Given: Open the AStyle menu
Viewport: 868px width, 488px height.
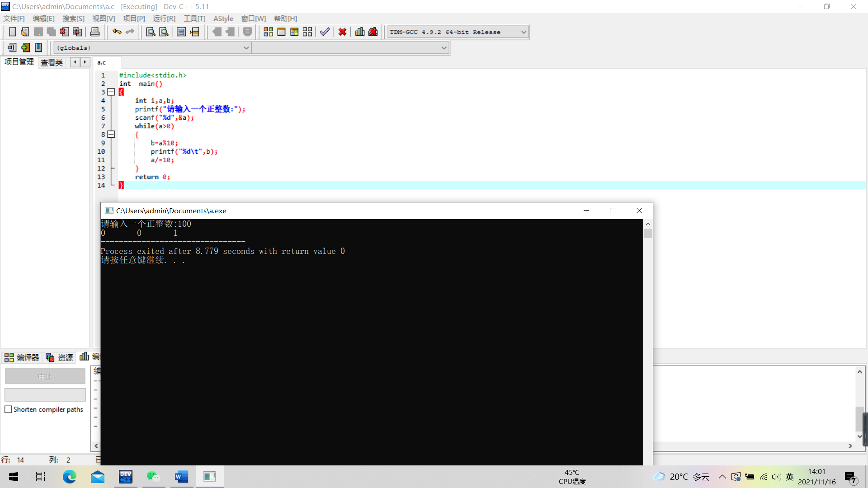Looking at the screenshot, I should [x=223, y=19].
